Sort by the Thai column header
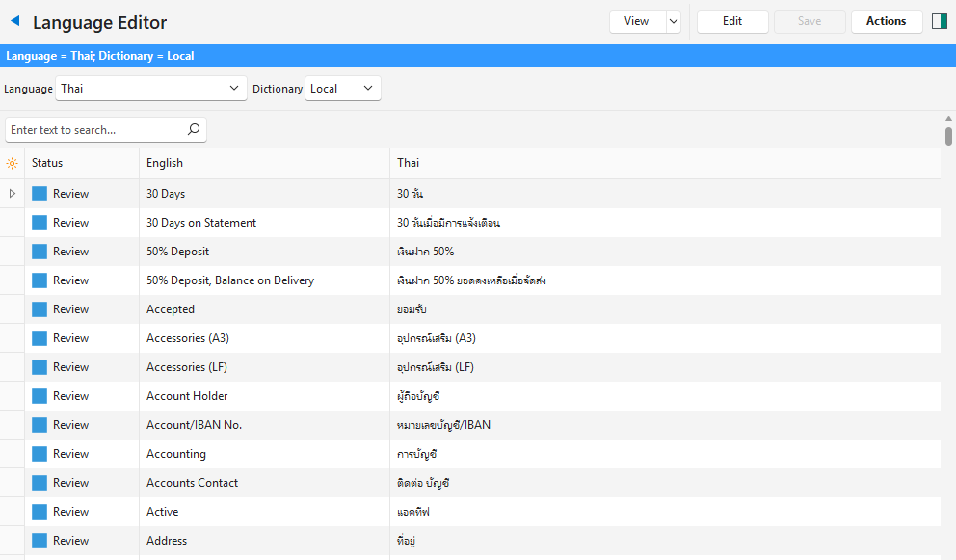This screenshot has width=956, height=560. tap(665, 163)
